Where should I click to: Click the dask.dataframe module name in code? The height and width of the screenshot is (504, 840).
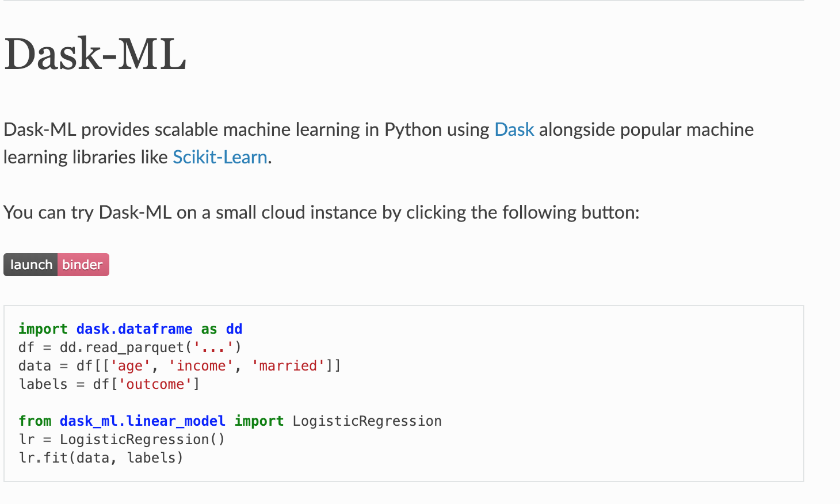pos(134,329)
